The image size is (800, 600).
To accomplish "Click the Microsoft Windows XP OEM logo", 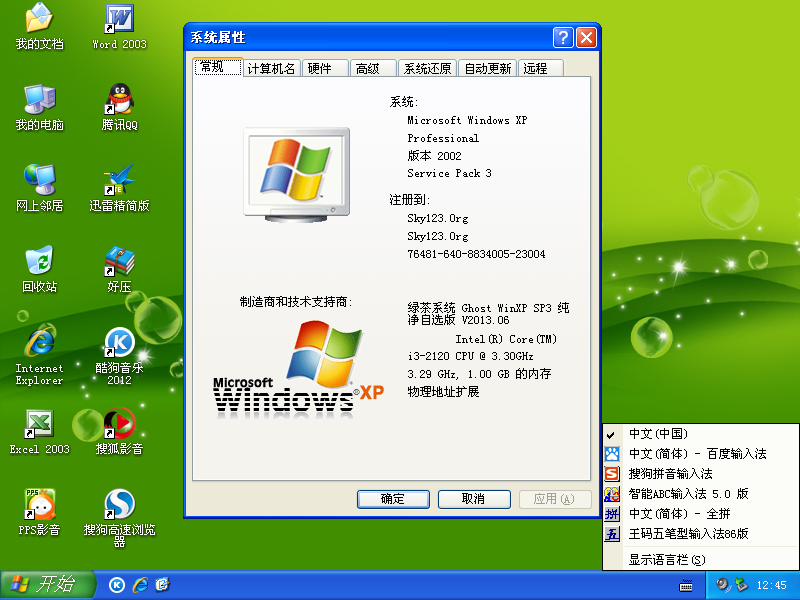I will (x=298, y=370).
